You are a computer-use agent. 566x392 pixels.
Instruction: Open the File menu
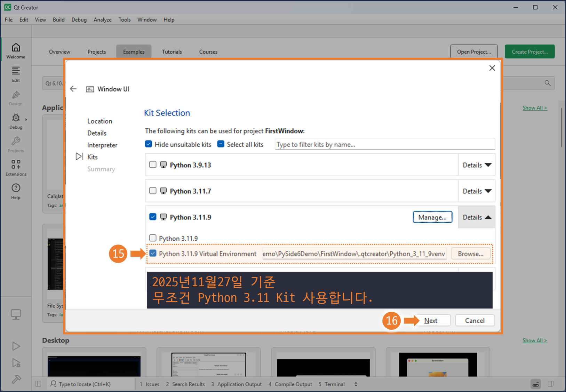pos(9,19)
